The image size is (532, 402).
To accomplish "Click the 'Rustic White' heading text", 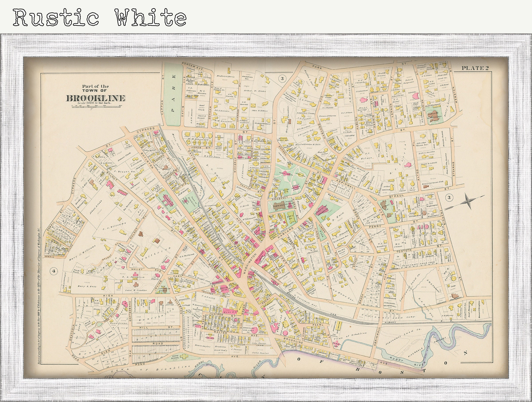I will tap(100, 17).
